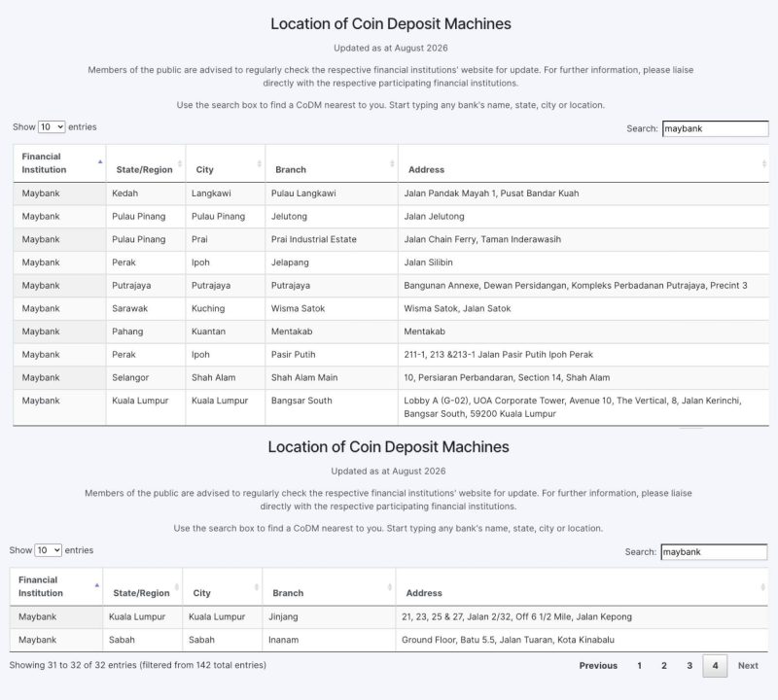Click the upper Search box containing maybank

click(715, 128)
